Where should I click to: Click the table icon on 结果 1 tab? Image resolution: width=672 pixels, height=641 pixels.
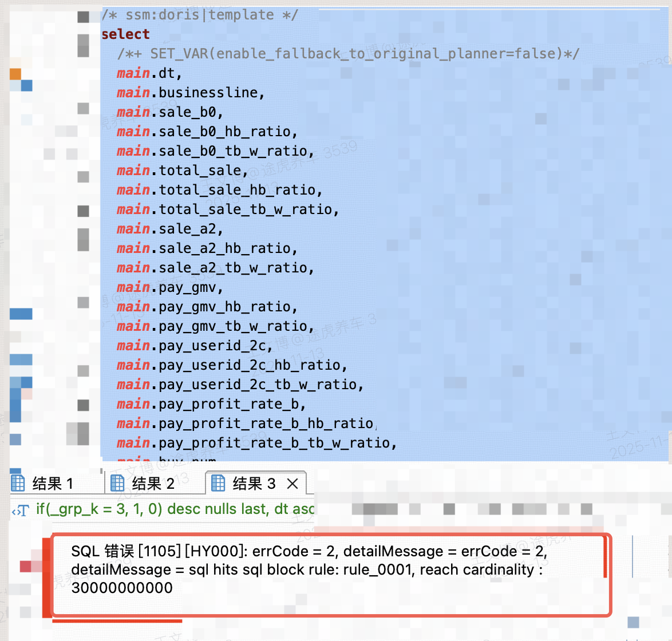(x=18, y=484)
